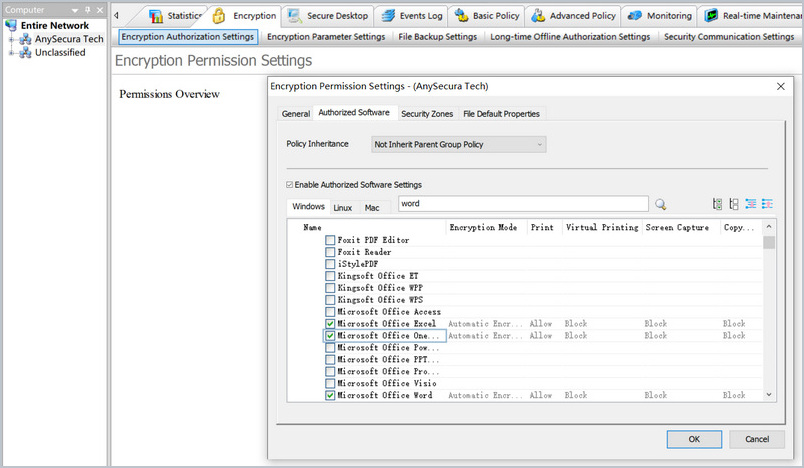Screen dimensions: 804x468
Task: Click the list scrollbar down arrow
Action: (769, 395)
